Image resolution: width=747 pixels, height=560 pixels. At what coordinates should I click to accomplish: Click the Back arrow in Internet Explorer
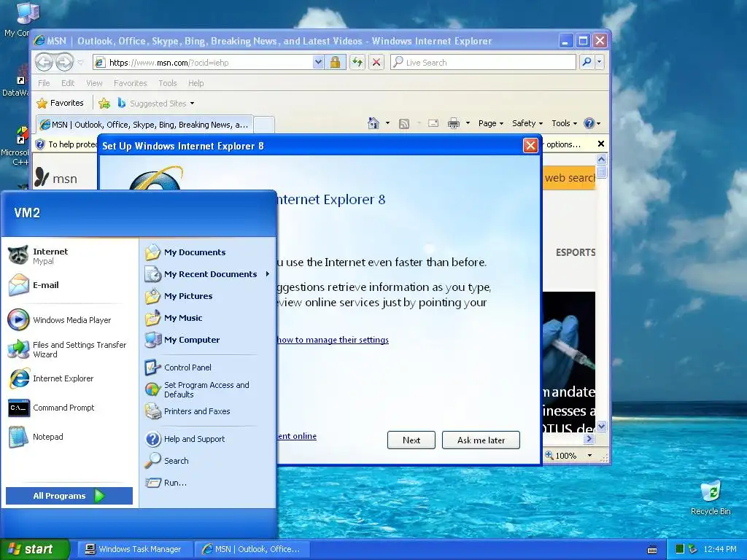pos(44,62)
